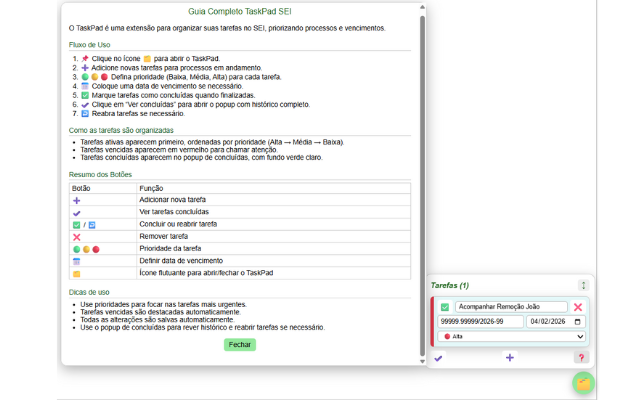Image resolution: width=640 pixels, height=400 pixels.
Task: Click the 'Botão' table header
Action: (x=103, y=188)
